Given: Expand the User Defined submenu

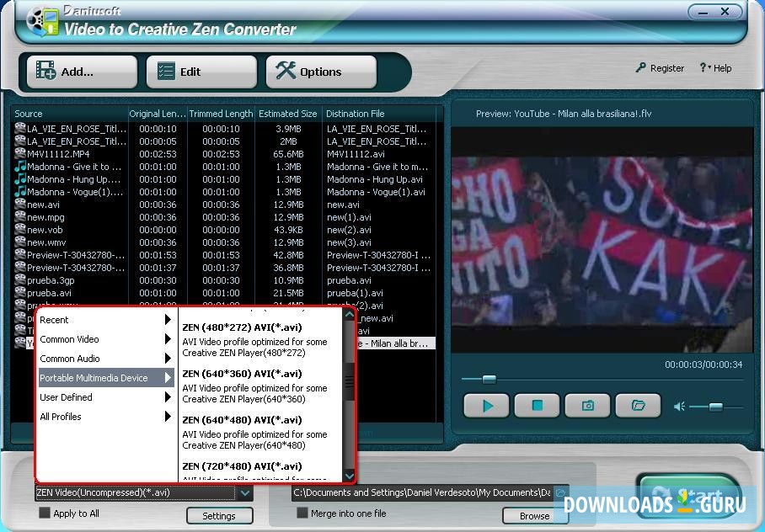Looking at the screenshot, I should [x=106, y=397].
